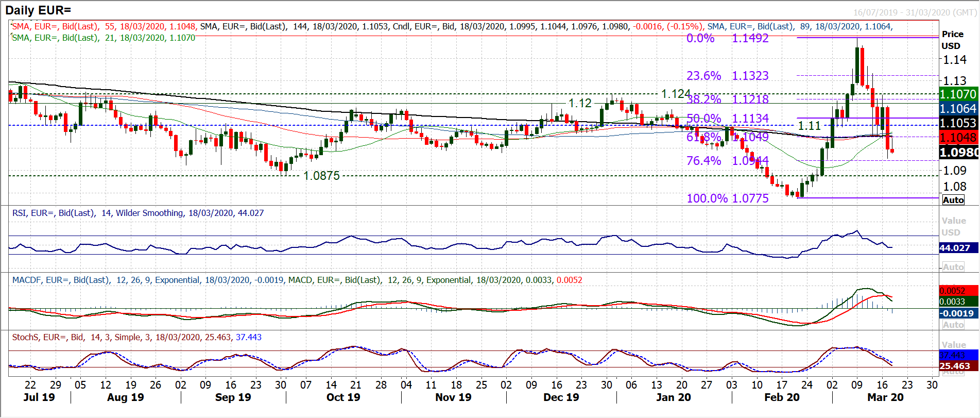Viewport: 980px width, 418px height.
Task: Select the blue SMA 89 legend entry
Action: [800, 26]
